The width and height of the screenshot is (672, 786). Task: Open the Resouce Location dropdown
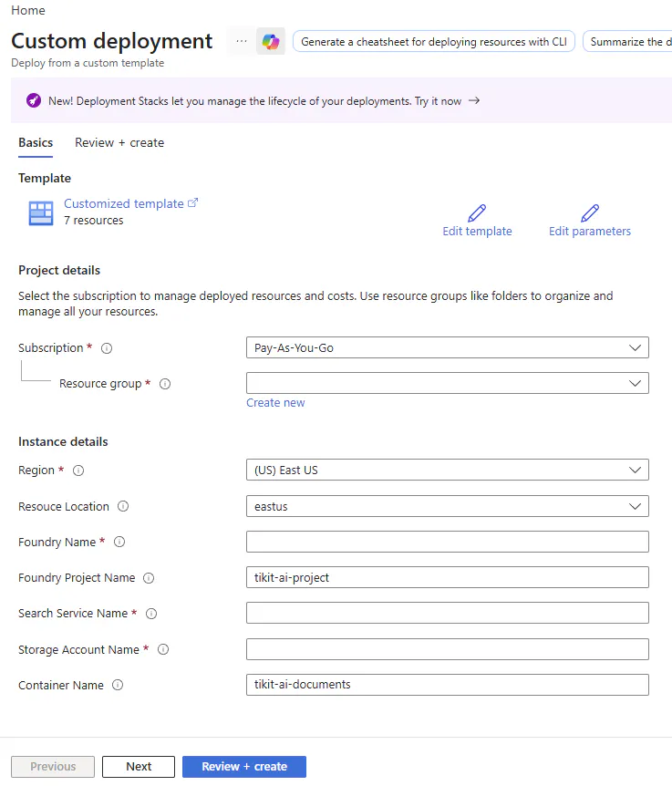(x=448, y=506)
